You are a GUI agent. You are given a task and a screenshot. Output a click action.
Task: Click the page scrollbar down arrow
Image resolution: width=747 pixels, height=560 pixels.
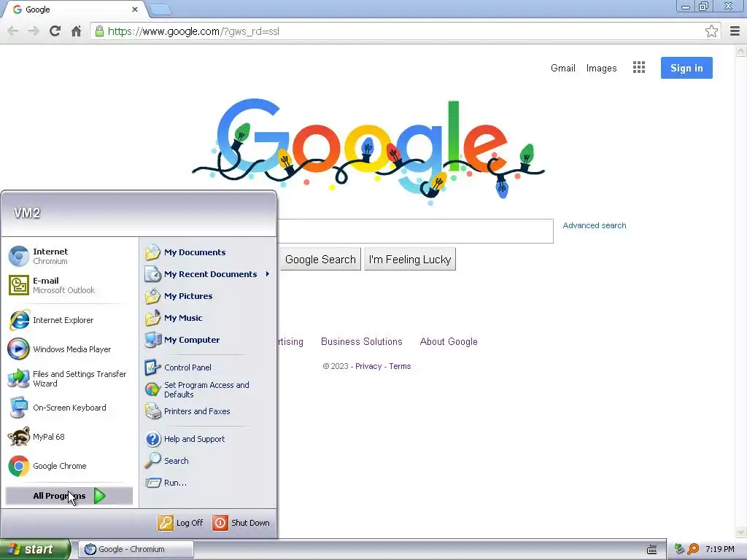pyautogui.click(x=741, y=532)
